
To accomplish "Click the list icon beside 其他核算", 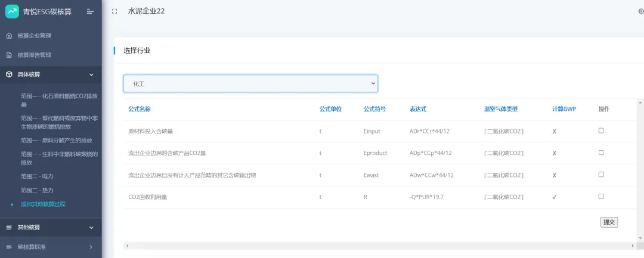I will point(9,227).
